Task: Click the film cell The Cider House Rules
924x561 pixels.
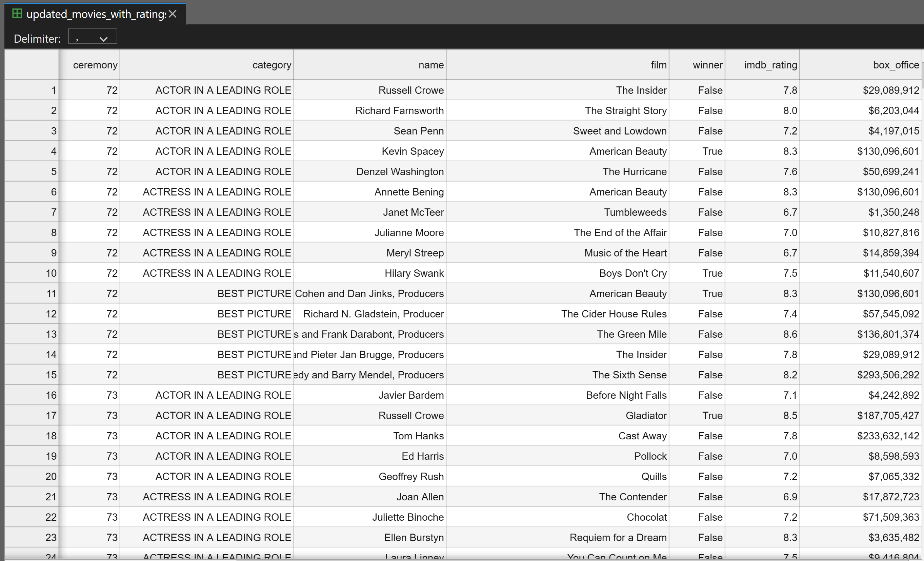Action: pos(558,314)
